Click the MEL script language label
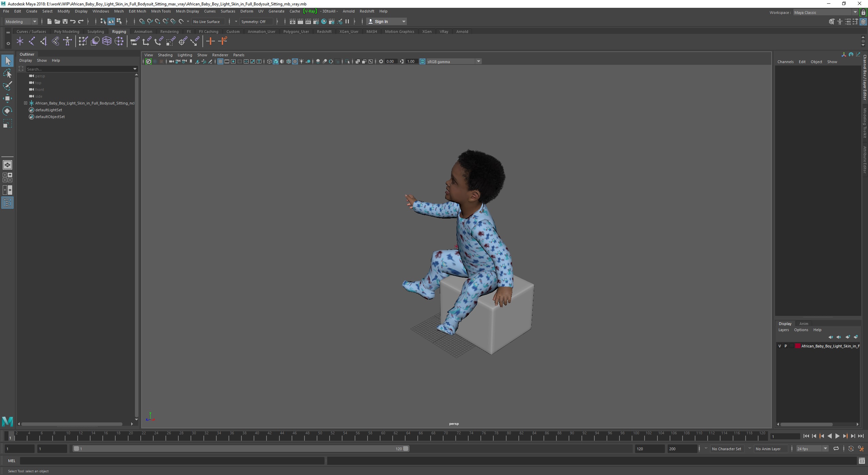 [x=12, y=460]
